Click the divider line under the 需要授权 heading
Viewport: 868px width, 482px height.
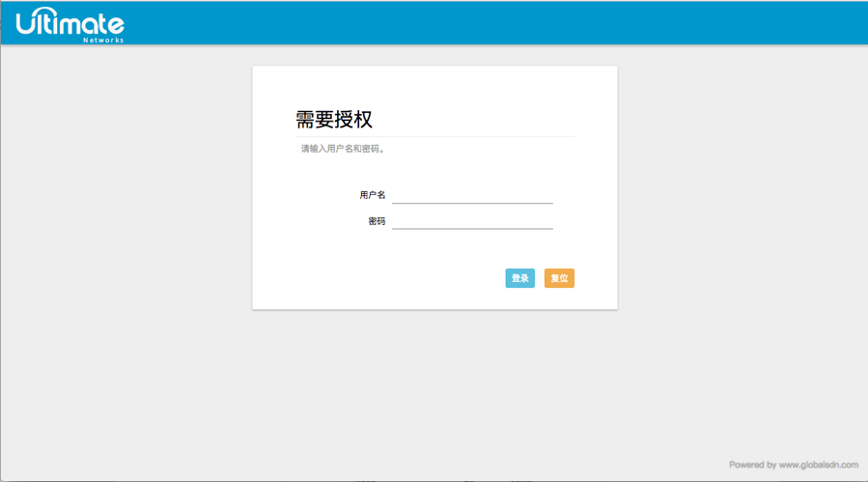pyautogui.click(x=434, y=136)
